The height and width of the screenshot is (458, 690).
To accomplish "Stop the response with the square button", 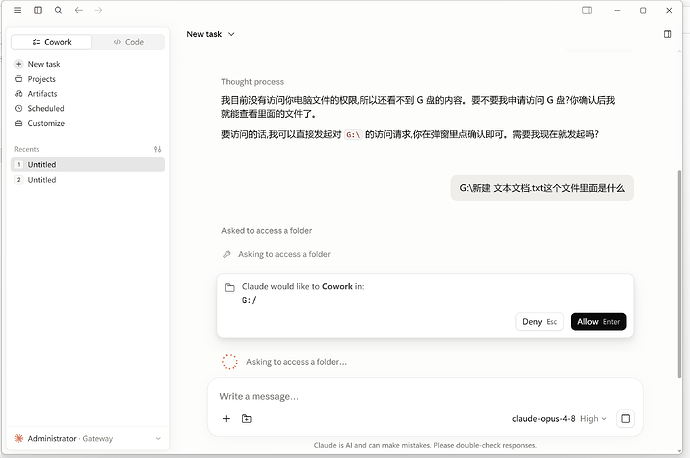I will 625,418.
